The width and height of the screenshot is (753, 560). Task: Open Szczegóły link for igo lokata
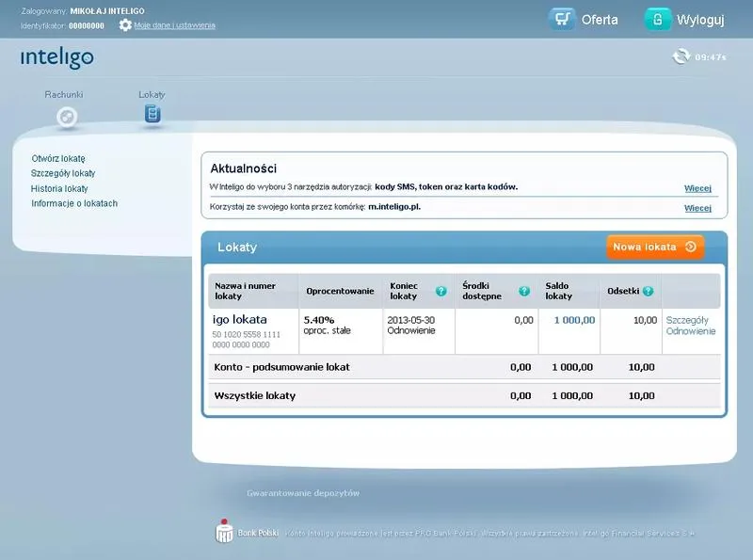tap(686, 320)
